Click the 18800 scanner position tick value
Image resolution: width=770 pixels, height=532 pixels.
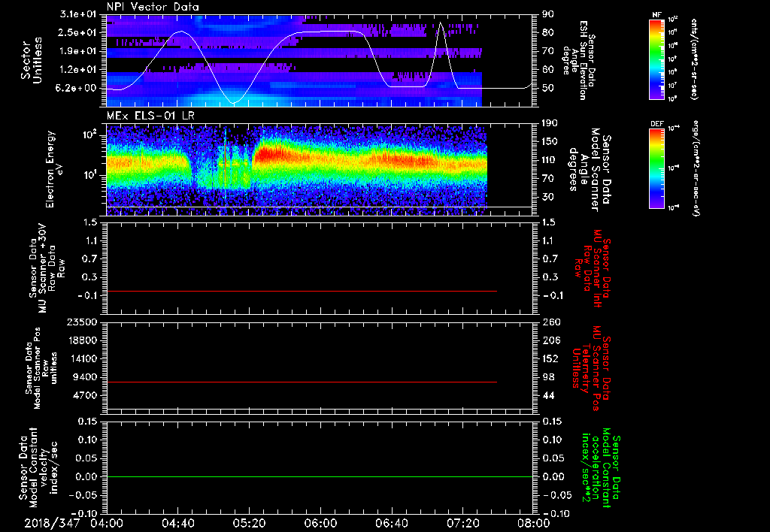tap(81, 340)
